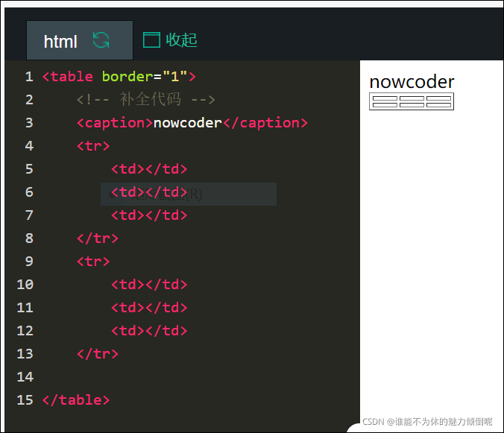The height and width of the screenshot is (433, 504).
Task: Click the rendered table in preview pane
Action: coord(412,101)
